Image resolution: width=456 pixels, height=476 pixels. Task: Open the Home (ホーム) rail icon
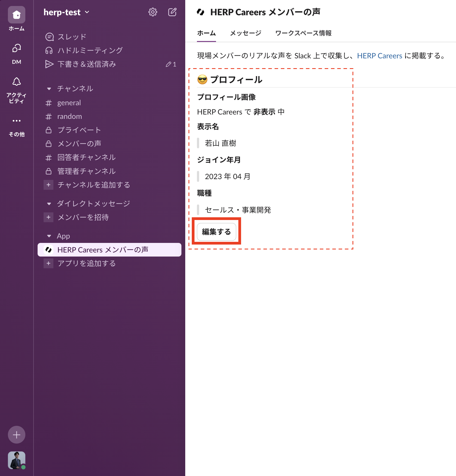click(17, 15)
